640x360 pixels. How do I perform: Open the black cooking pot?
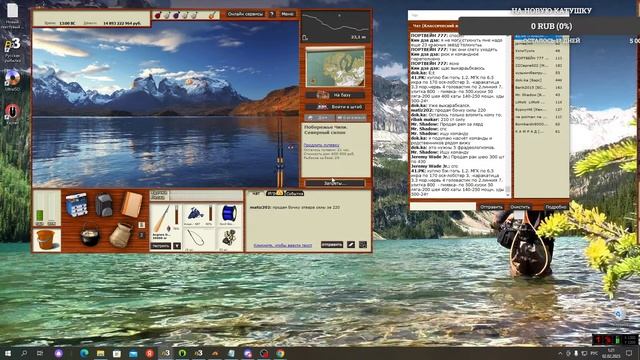pyautogui.click(x=90, y=236)
